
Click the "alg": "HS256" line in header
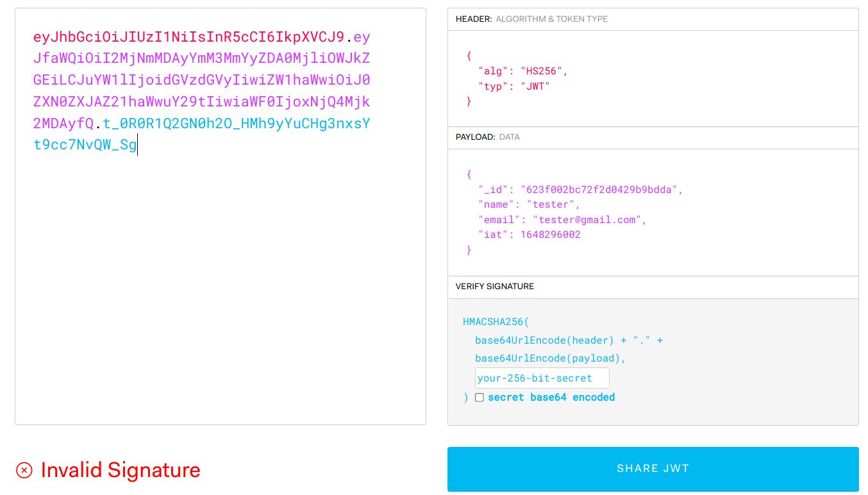point(522,71)
